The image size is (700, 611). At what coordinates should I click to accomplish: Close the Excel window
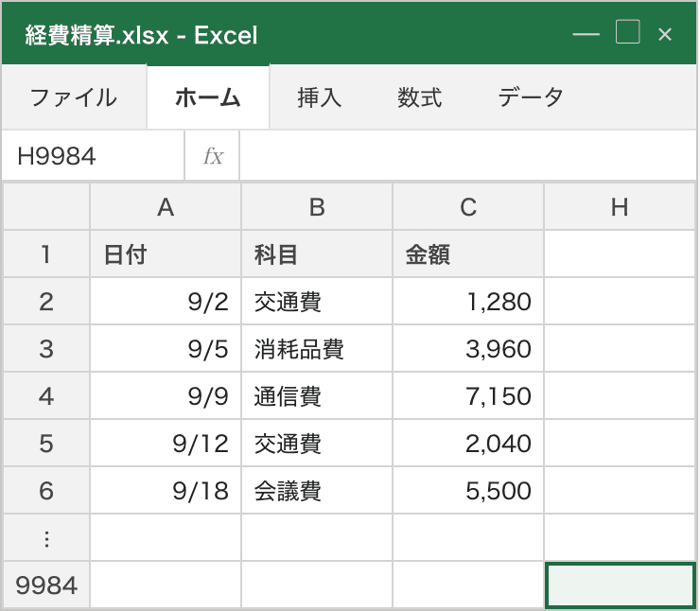[x=665, y=34]
